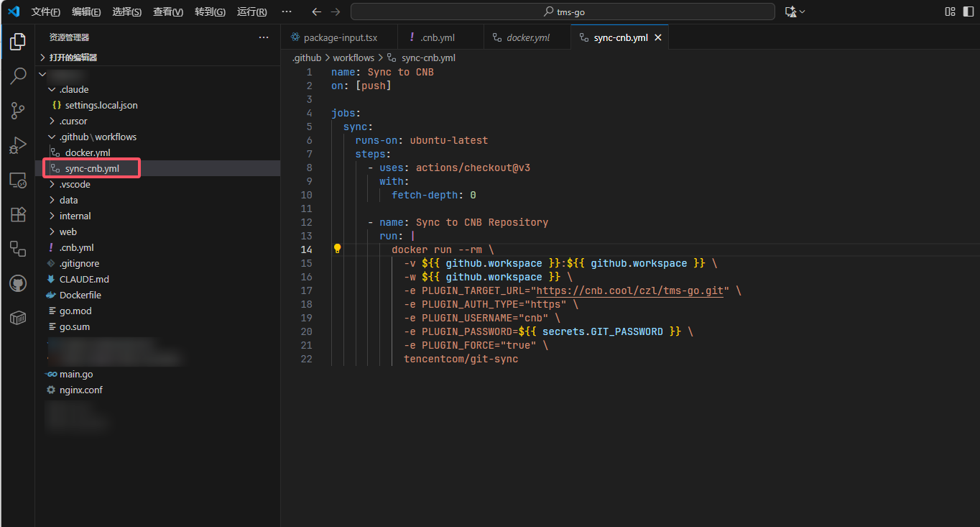This screenshot has width=980, height=527.
Task: Open .cnb.yml in file tree
Action: (157, 247)
